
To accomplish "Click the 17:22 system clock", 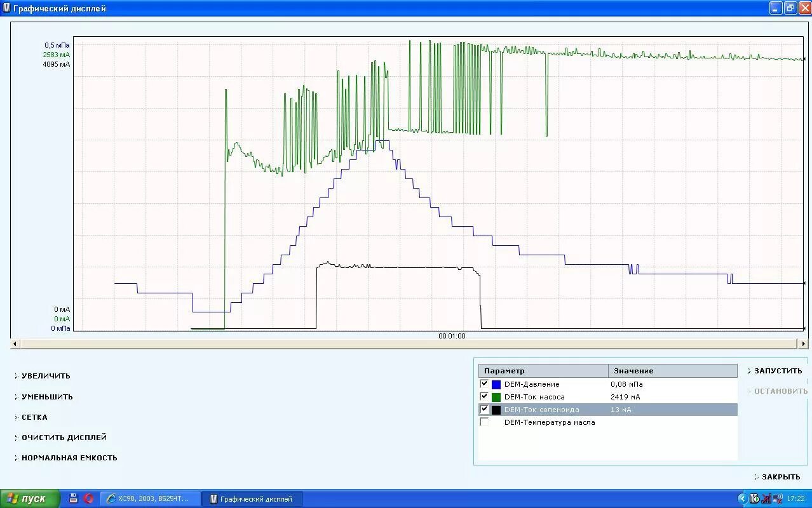I will (x=795, y=499).
